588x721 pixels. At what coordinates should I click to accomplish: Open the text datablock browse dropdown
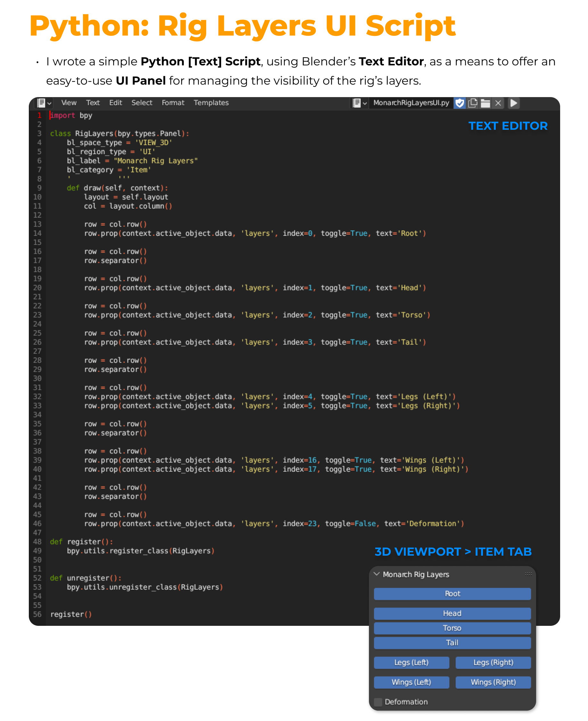[359, 103]
